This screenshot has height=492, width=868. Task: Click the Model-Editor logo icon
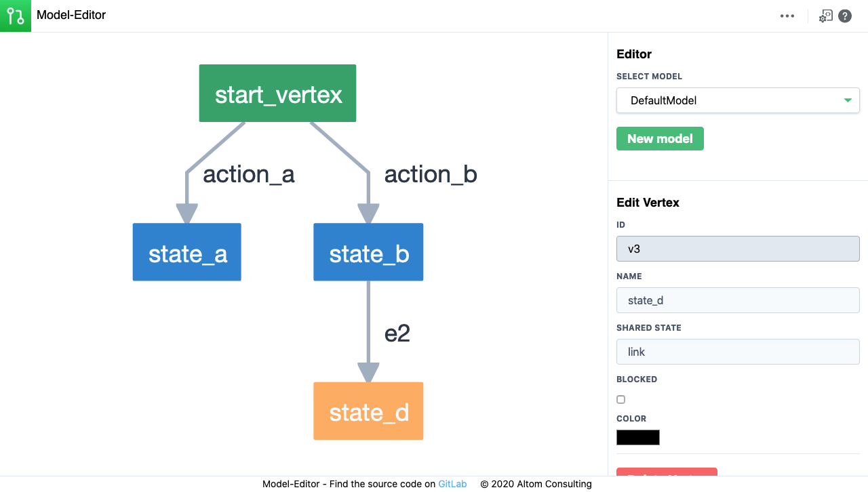tap(15, 15)
